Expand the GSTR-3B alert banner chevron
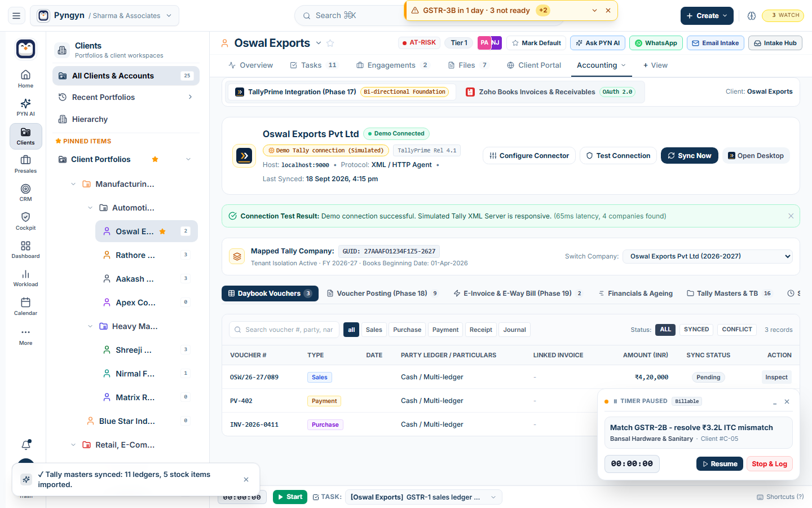The height and width of the screenshot is (508, 812). coord(594,11)
